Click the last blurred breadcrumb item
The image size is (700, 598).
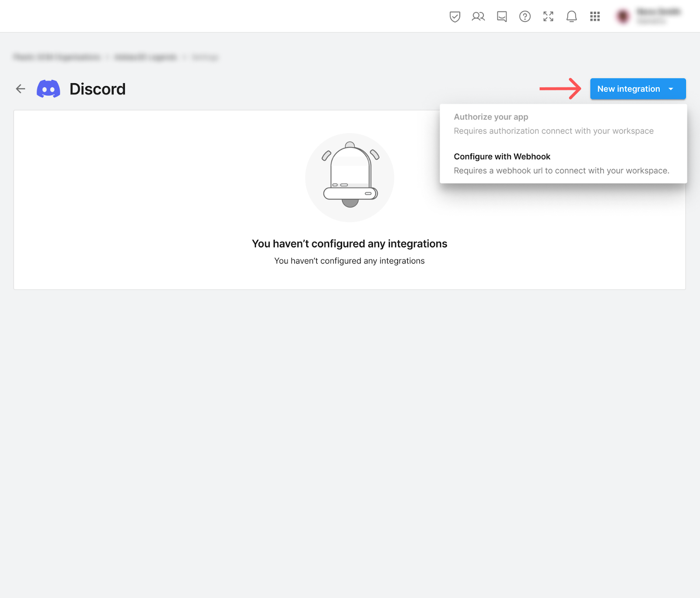coord(205,57)
